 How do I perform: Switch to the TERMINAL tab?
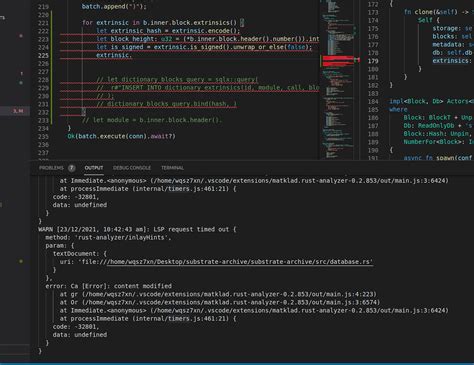pos(172,168)
